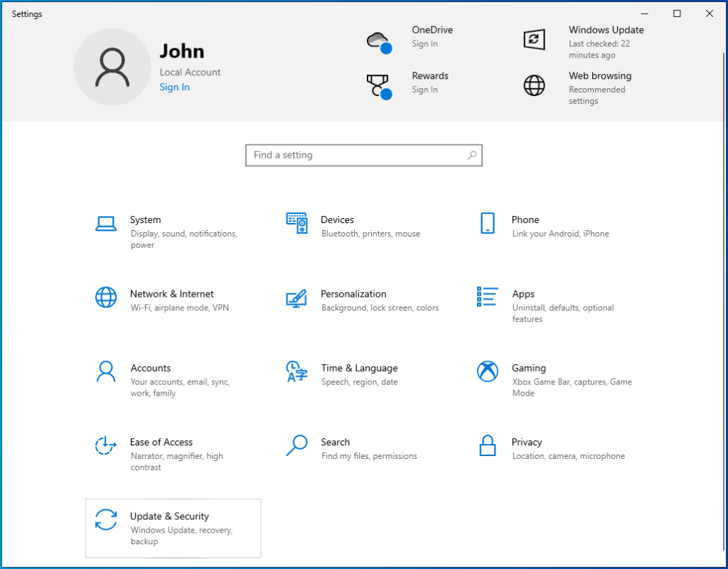The image size is (728, 569).
Task: Open Web browsing recommended settings
Action: (x=600, y=82)
